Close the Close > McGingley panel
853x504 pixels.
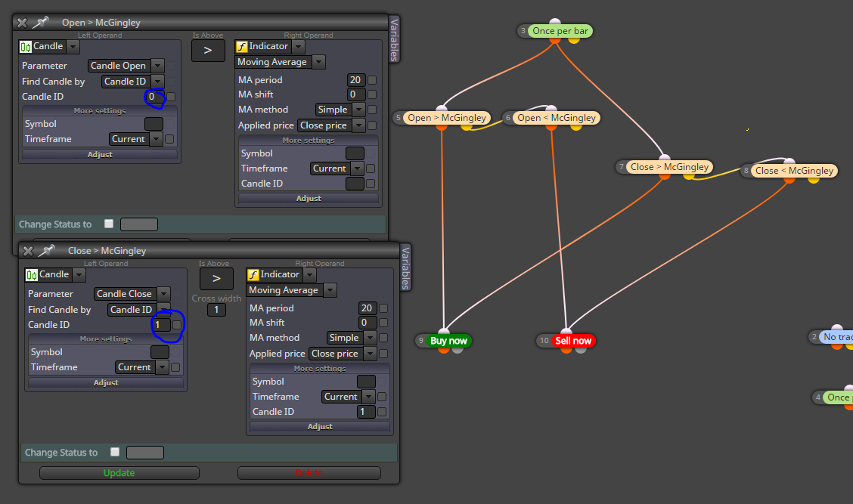(28, 251)
